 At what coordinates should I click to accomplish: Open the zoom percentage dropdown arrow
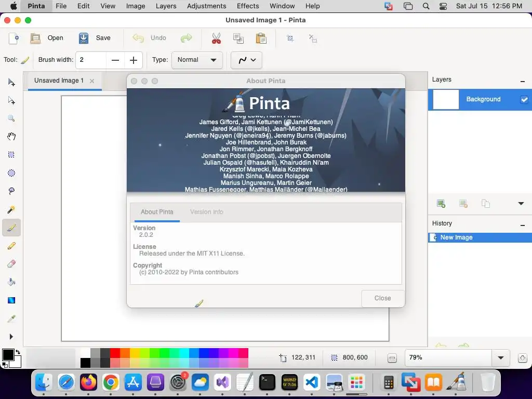coord(500,357)
